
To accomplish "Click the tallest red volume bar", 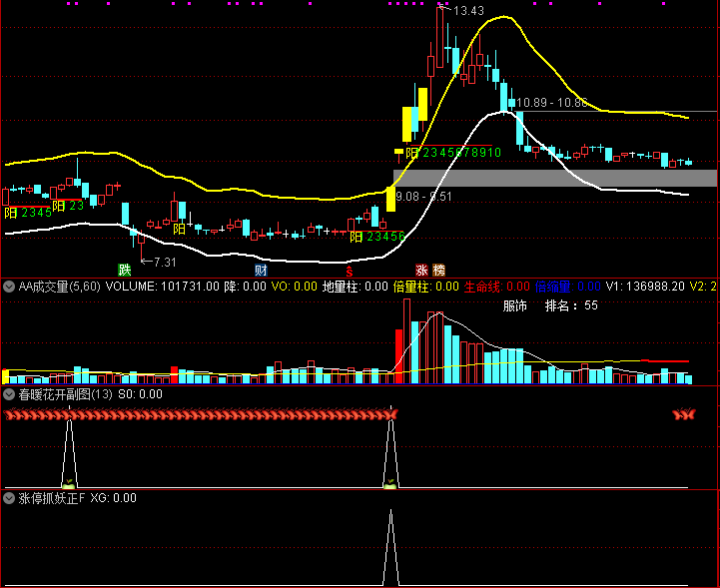I will pyautogui.click(x=406, y=341).
